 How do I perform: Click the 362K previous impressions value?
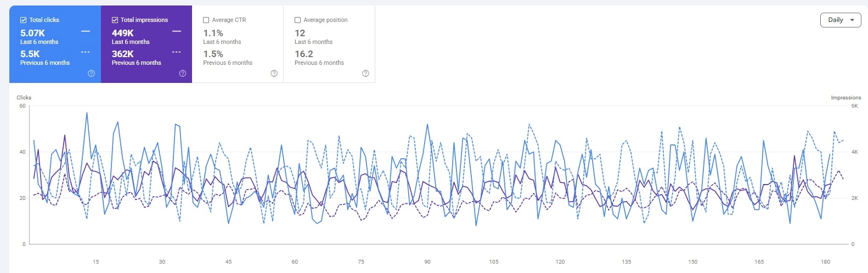(x=123, y=54)
